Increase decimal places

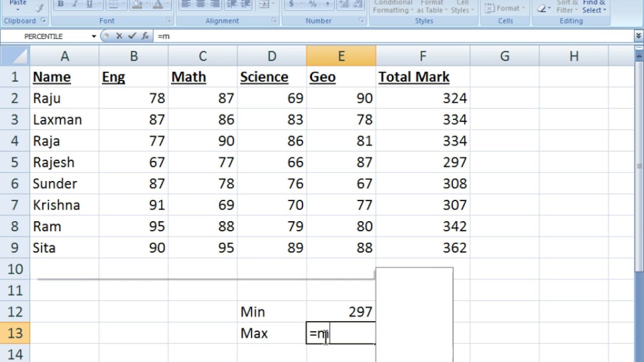(344, 5)
